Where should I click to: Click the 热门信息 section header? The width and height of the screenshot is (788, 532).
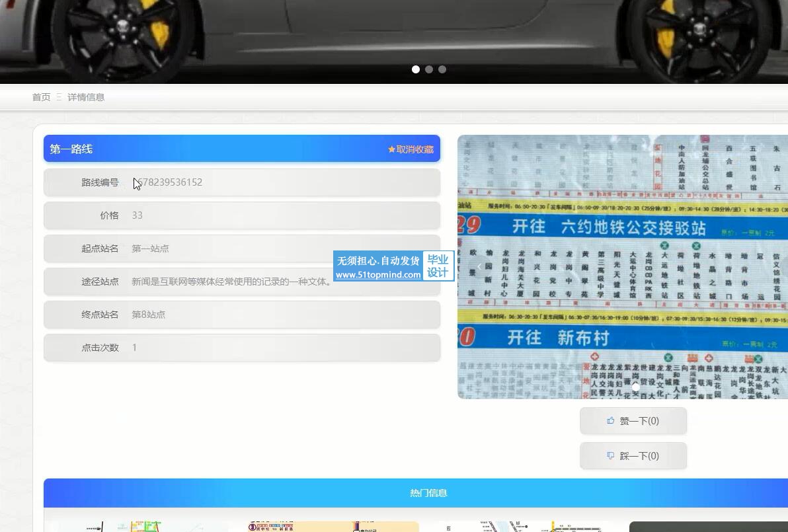pyautogui.click(x=428, y=493)
